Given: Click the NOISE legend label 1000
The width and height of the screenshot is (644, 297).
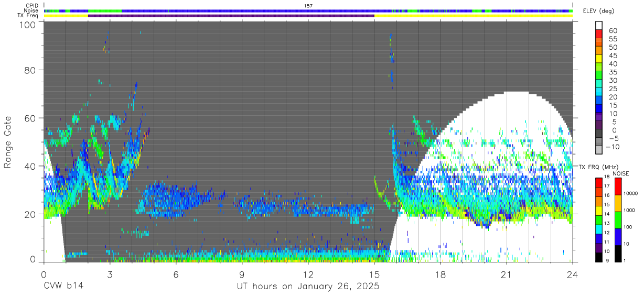Looking at the screenshot, I should tap(628, 211).
